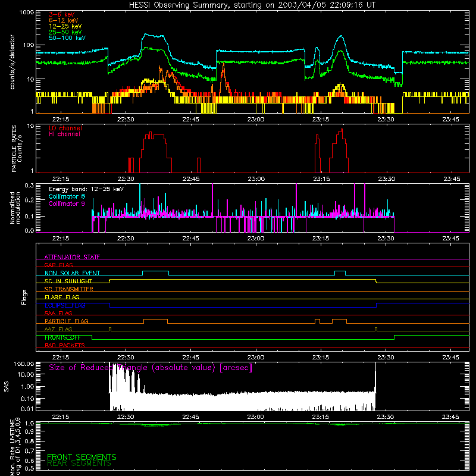Screen dimensions: 476x476
Task: Click the green '25-50 keV' legend entry
Action: pyautogui.click(x=65, y=32)
